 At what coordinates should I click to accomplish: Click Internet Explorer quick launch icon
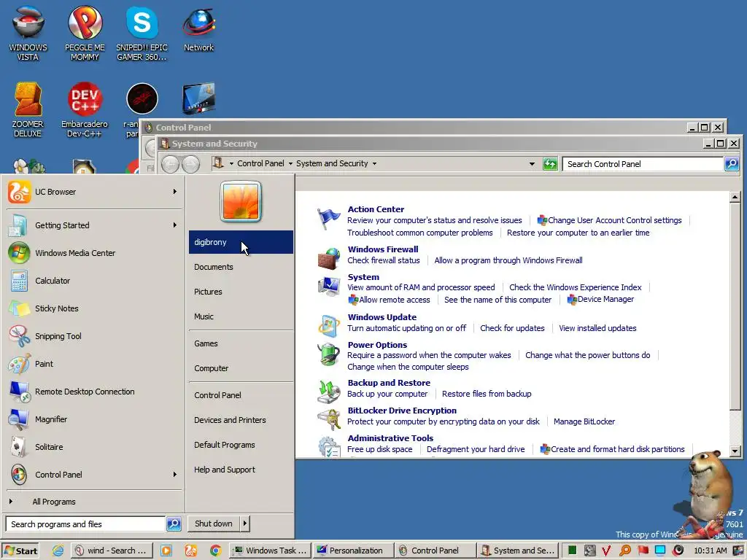pyautogui.click(x=58, y=551)
